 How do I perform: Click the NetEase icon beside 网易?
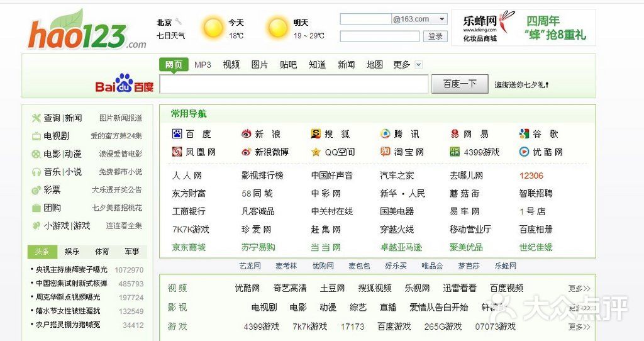click(x=455, y=133)
